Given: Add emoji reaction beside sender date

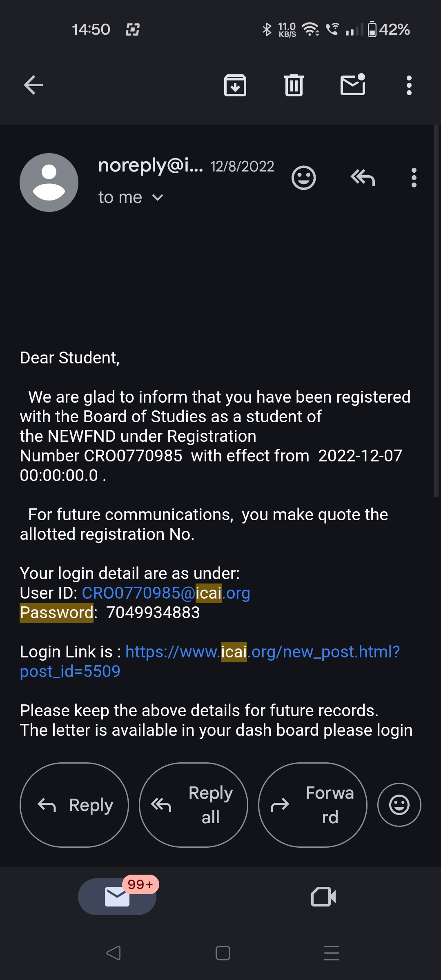Looking at the screenshot, I should [x=303, y=178].
